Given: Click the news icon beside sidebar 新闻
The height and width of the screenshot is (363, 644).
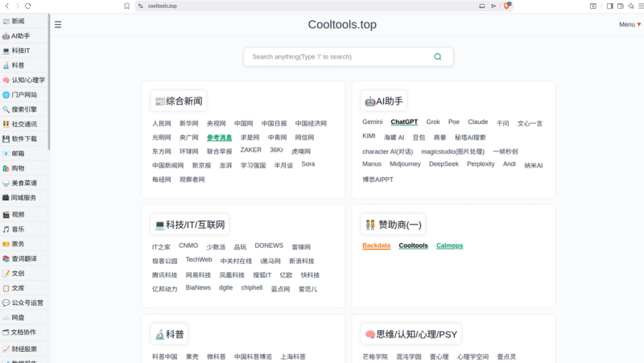Looking at the screenshot, I should tap(6, 22).
